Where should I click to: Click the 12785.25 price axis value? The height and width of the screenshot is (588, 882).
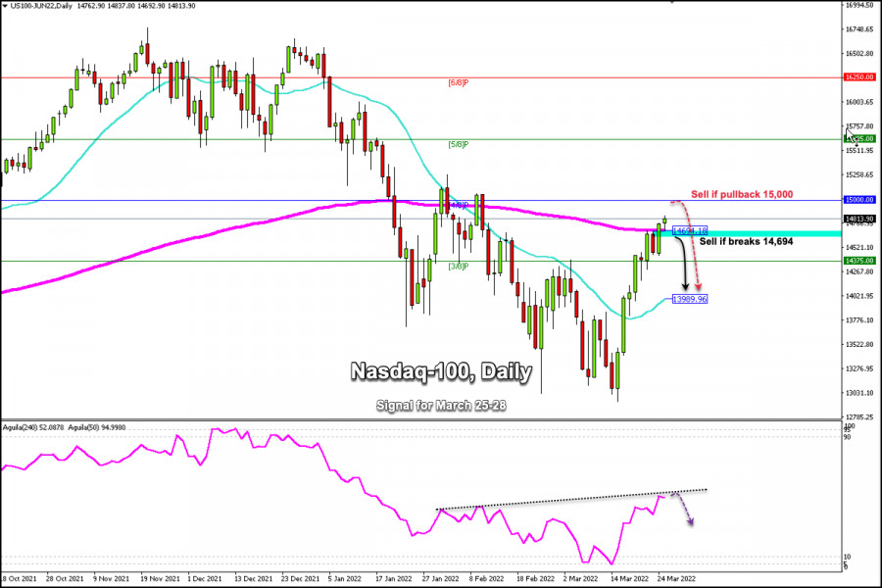(x=859, y=416)
